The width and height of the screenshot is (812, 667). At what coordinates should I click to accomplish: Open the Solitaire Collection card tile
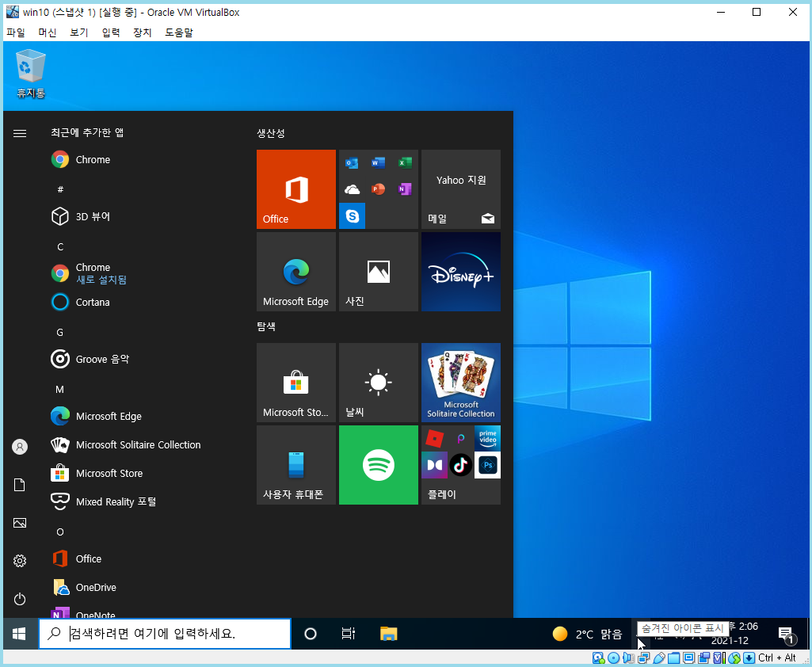(461, 382)
